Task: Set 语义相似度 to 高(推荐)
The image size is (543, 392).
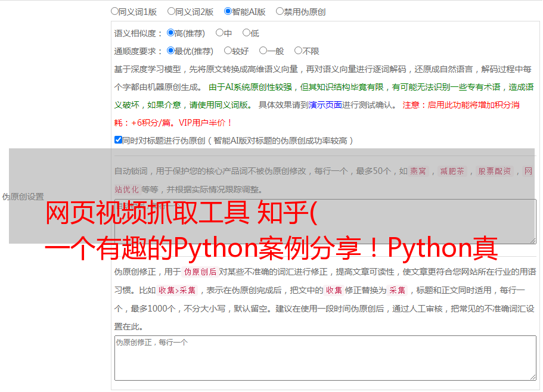Action: point(170,33)
